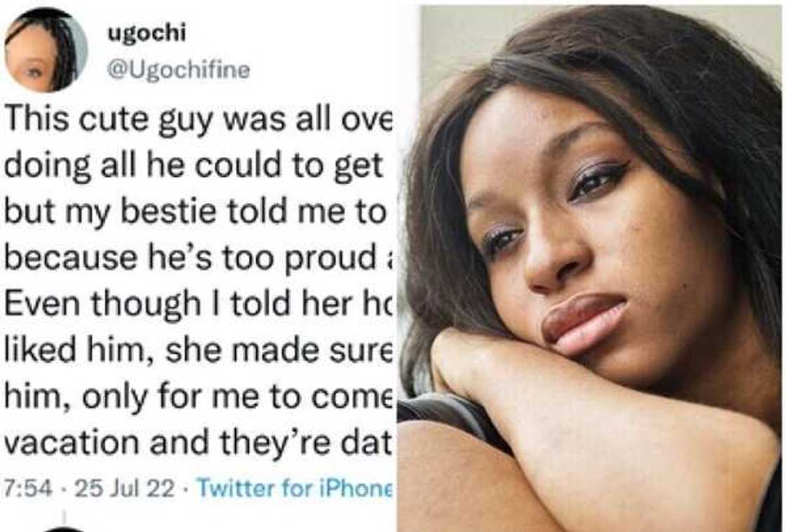
Task: Open the @Ugochifine handle link
Action: (177, 69)
